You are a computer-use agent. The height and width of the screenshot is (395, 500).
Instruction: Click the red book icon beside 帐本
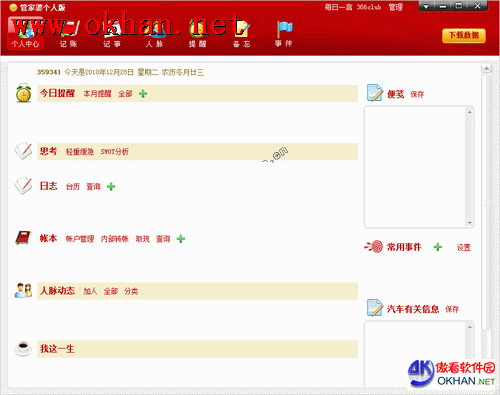click(23, 238)
